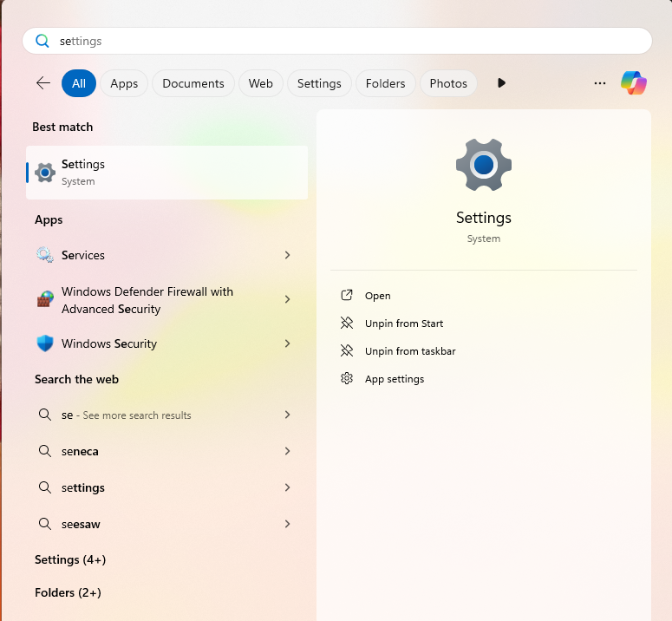
Task: Click the Windows Defender Firewall icon
Action: click(45, 300)
